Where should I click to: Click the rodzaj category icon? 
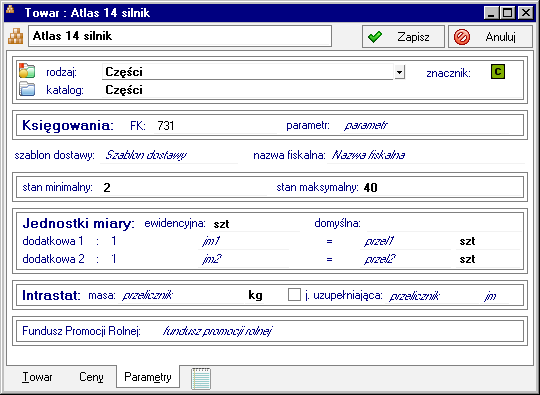pyautogui.click(x=27, y=71)
